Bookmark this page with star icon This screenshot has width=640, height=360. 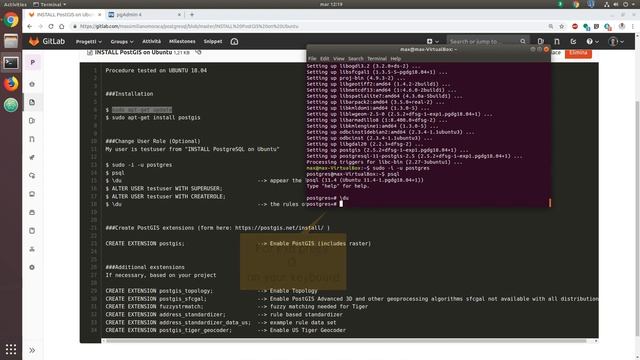(562, 27)
